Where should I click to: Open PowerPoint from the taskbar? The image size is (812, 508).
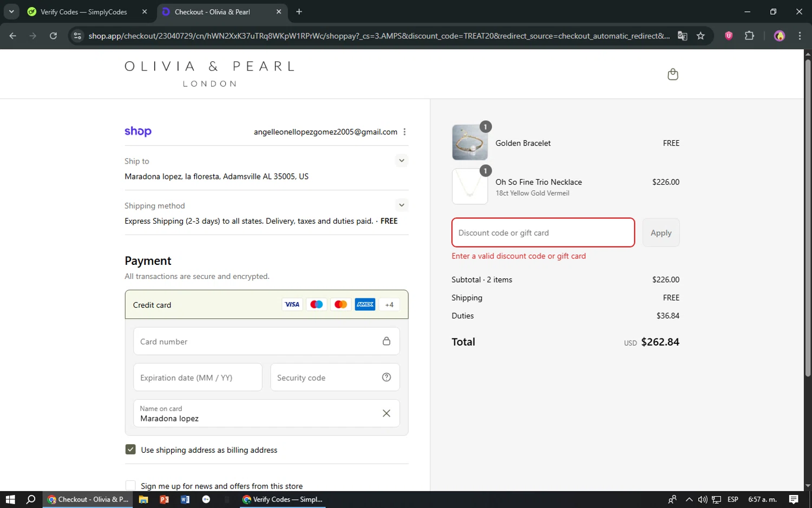[x=165, y=499]
